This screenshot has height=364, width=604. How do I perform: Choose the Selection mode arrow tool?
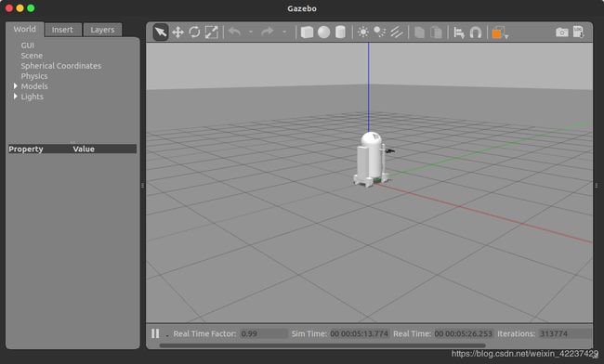click(x=161, y=32)
